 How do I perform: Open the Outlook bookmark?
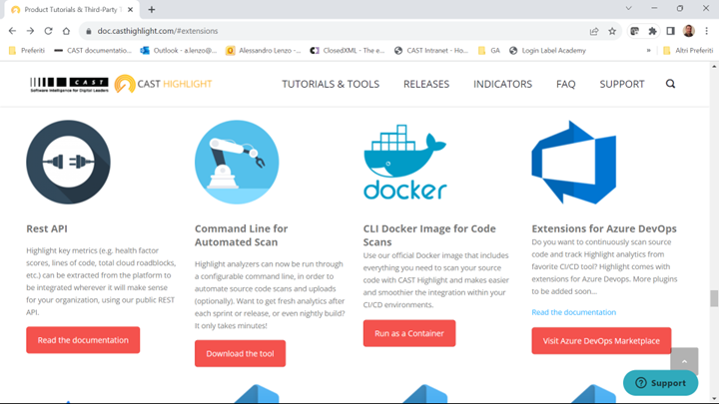click(x=179, y=50)
